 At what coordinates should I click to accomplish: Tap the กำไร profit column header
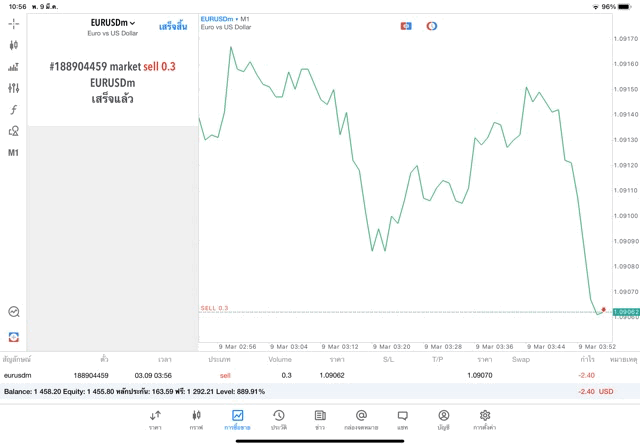click(x=587, y=360)
